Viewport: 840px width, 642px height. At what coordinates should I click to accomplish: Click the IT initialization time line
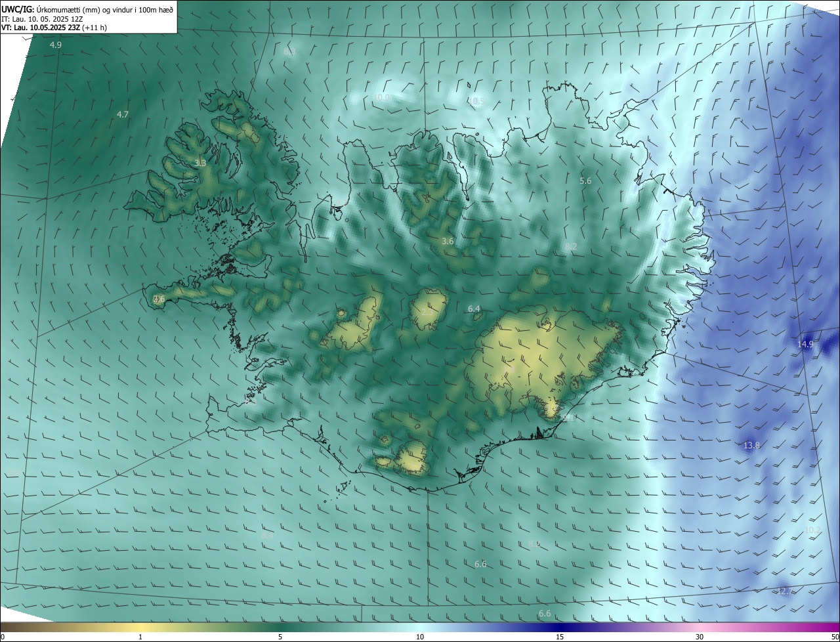tap(43, 18)
